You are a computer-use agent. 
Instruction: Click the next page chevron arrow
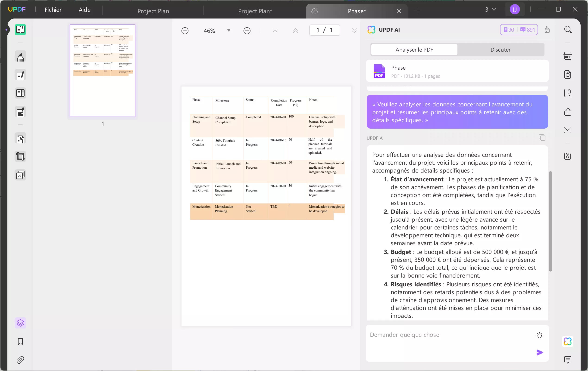click(x=354, y=31)
